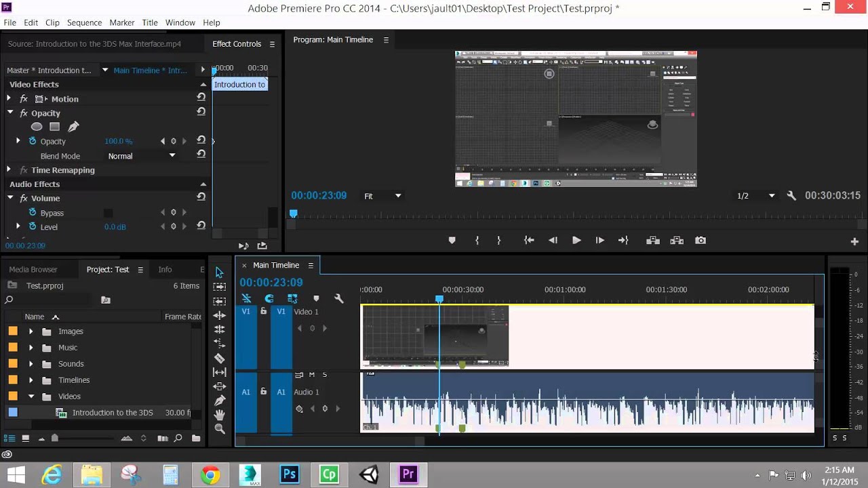The width and height of the screenshot is (868, 488).
Task: Reset the Volume effect
Action: click(x=201, y=197)
